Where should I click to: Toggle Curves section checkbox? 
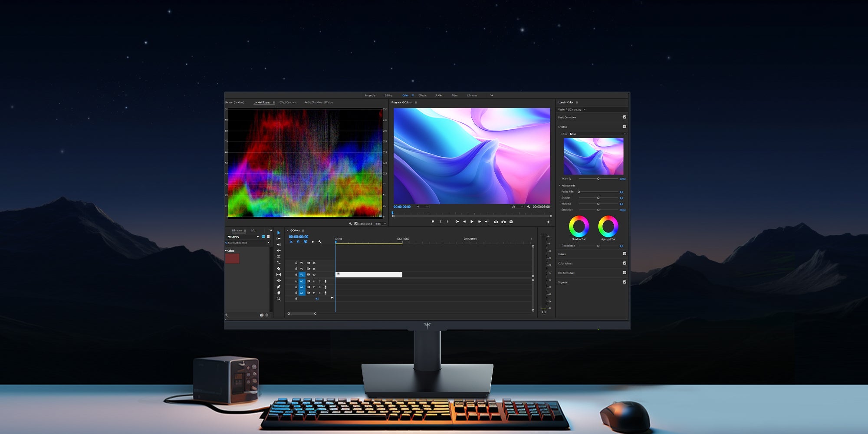(x=625, y=254)
